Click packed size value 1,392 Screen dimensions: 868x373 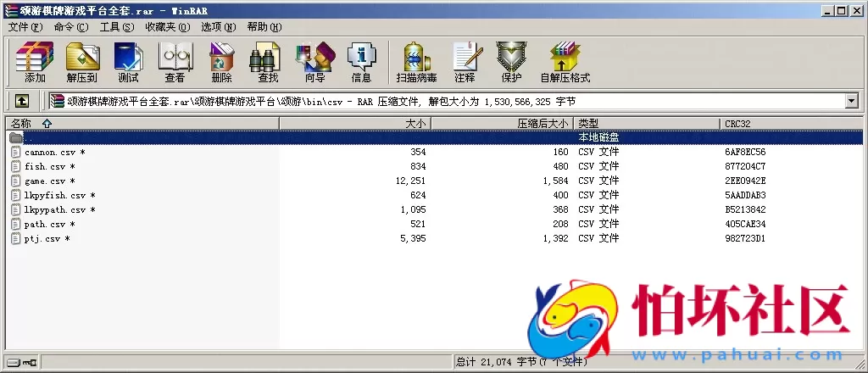(556, 238)
